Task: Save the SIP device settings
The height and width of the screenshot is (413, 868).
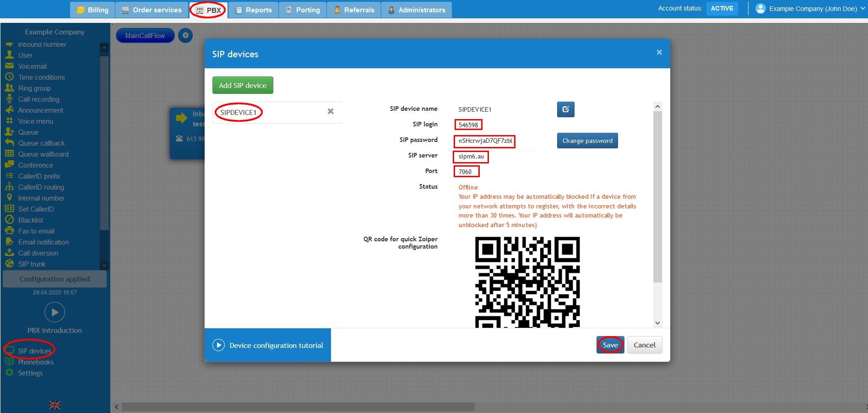Action: click(610, 345)
